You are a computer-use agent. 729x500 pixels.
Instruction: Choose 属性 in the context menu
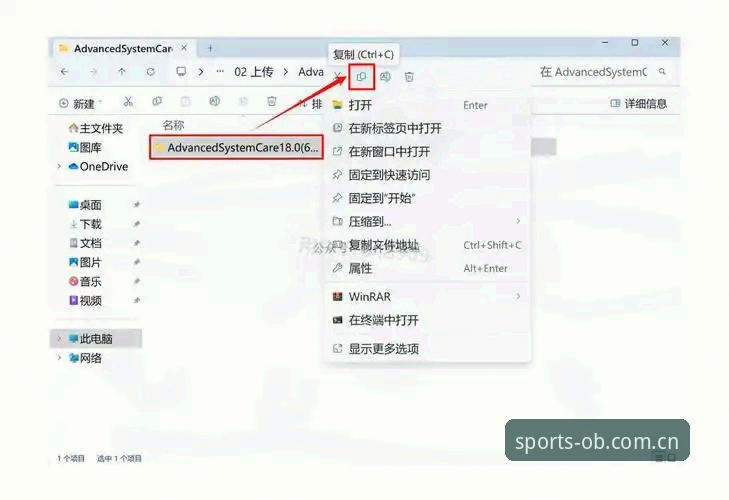pos(427,268)
